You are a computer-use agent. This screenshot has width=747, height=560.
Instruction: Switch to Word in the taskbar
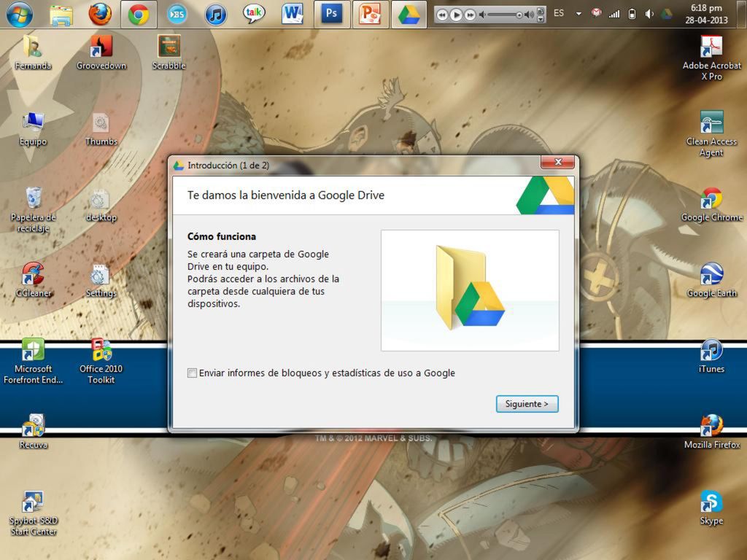click(292, 15)
